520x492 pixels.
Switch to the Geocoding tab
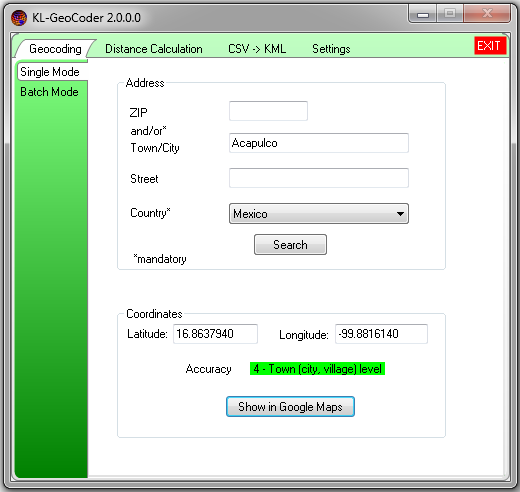coord(55,49)
